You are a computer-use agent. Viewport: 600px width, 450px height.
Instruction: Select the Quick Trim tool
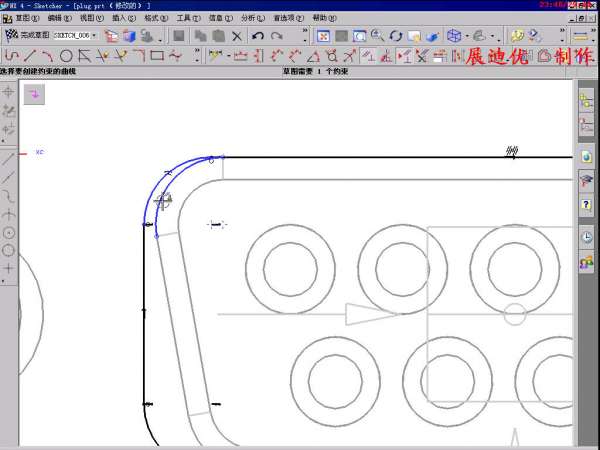point(102,56)
